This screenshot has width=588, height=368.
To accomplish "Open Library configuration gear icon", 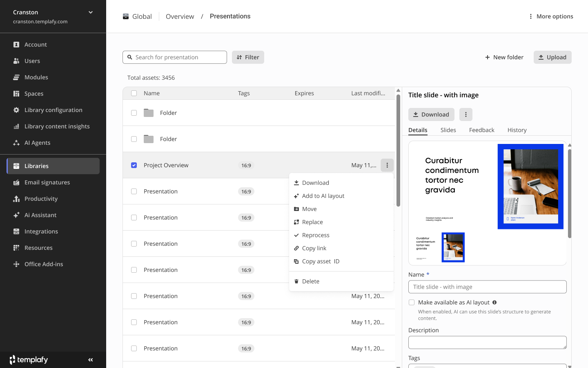I will (16, 110).
